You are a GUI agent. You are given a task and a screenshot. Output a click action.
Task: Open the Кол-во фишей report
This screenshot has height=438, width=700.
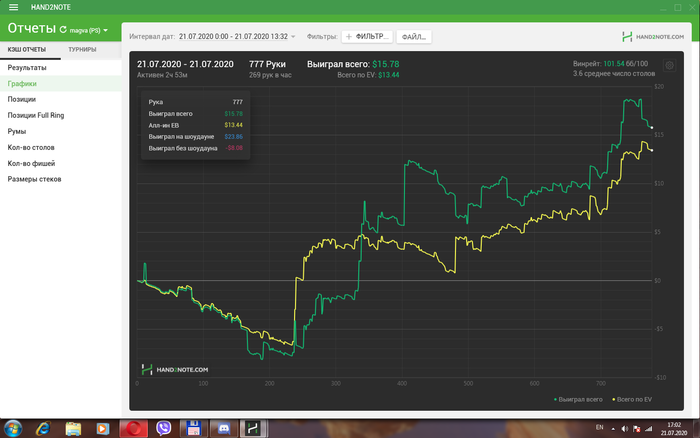click(61, 163)
